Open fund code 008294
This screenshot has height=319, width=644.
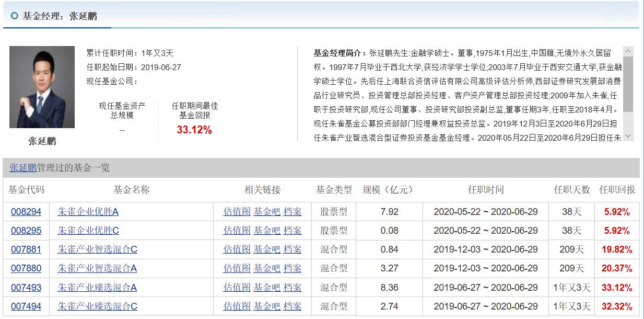[26, 212]
